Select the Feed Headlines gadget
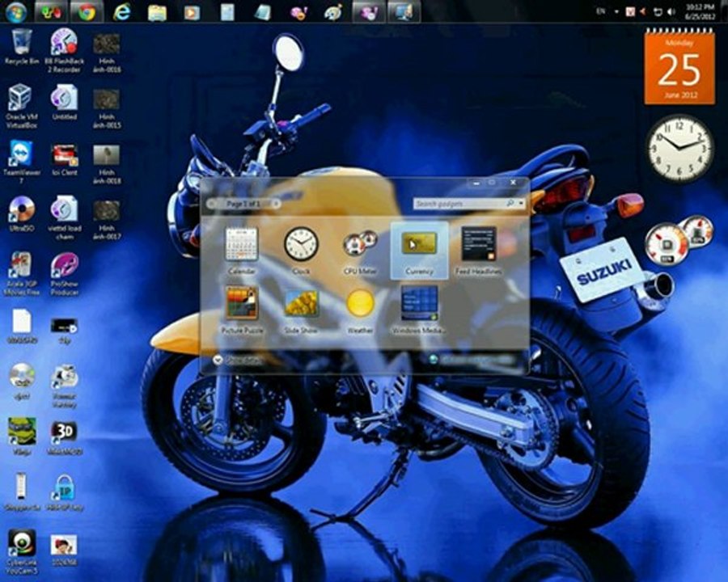 click(x=478, y=251)
